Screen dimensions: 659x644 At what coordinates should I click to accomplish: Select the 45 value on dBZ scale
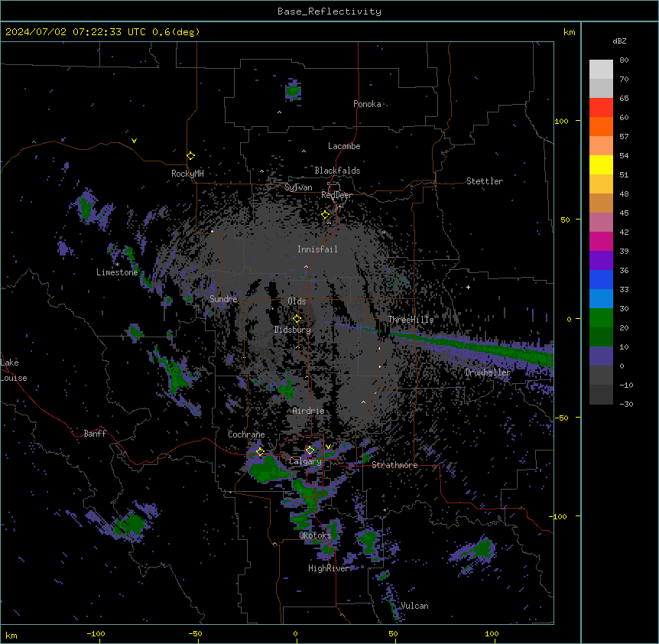pos(624,213)
